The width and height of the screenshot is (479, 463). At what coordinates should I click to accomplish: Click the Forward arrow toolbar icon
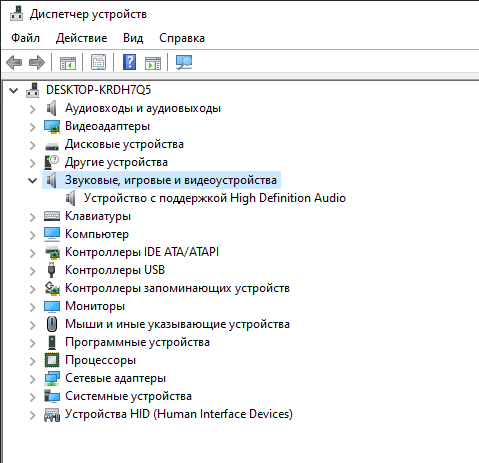[x=37, y=62]
